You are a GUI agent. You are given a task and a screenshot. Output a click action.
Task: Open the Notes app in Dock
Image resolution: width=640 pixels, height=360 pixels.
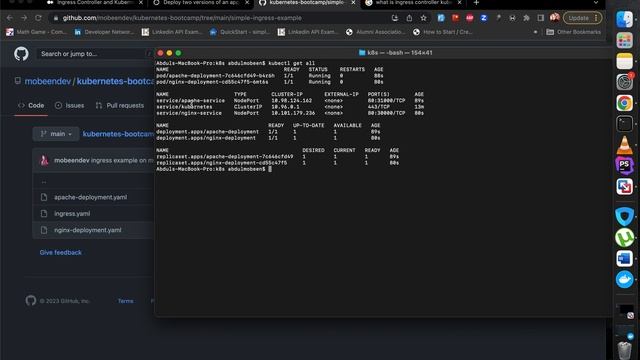pyautogui.click(x=624, y=61)
